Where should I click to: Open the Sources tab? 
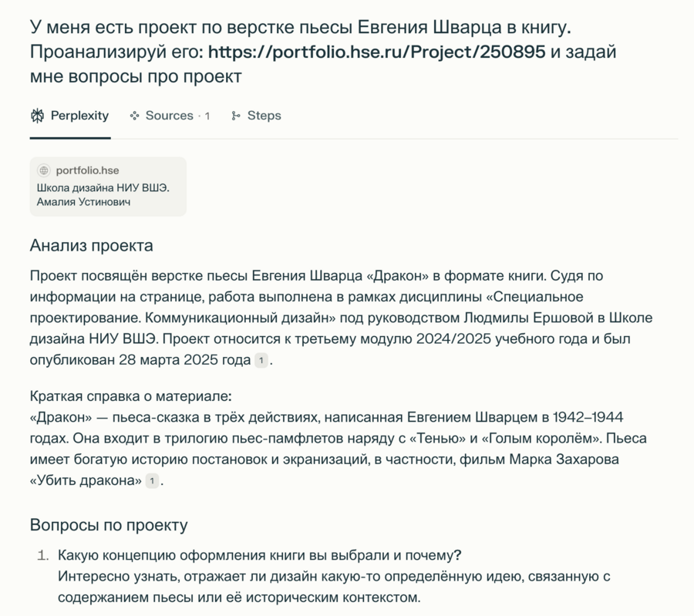coord(169,116)
